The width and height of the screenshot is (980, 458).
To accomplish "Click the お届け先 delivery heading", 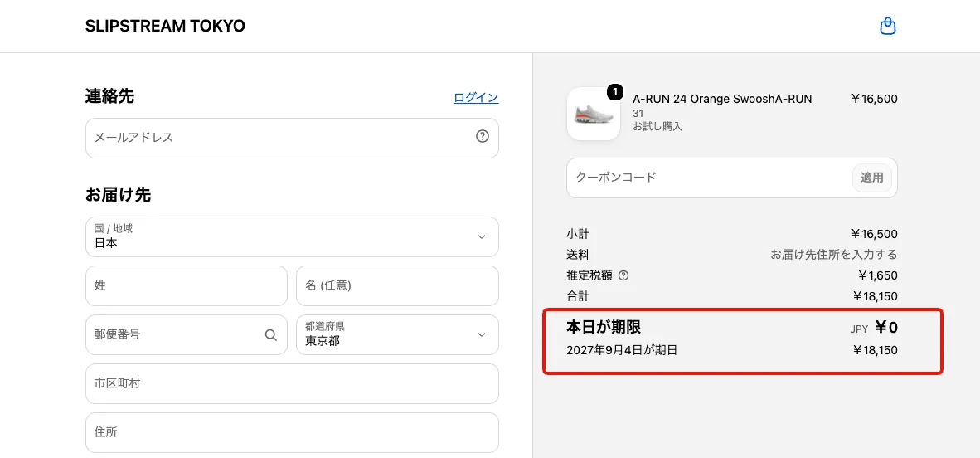I will click(x=118, y=195).
